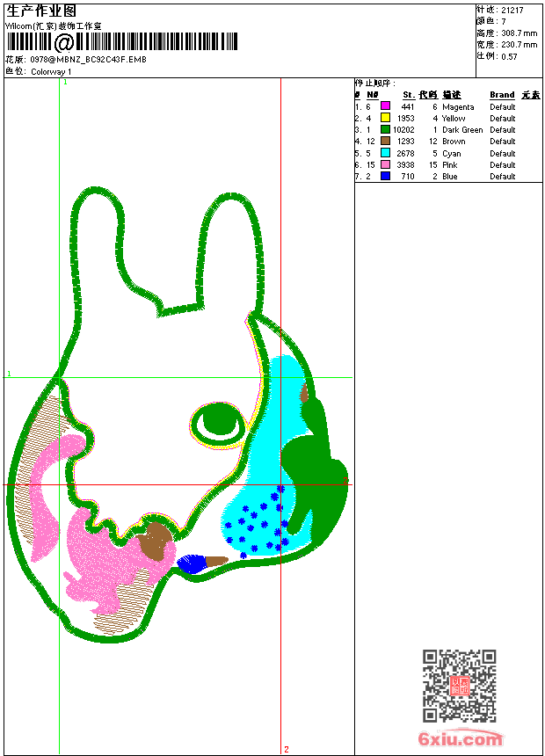545x756 pixels.
Task: Click the 生产作业图 title
Action: 40,11
